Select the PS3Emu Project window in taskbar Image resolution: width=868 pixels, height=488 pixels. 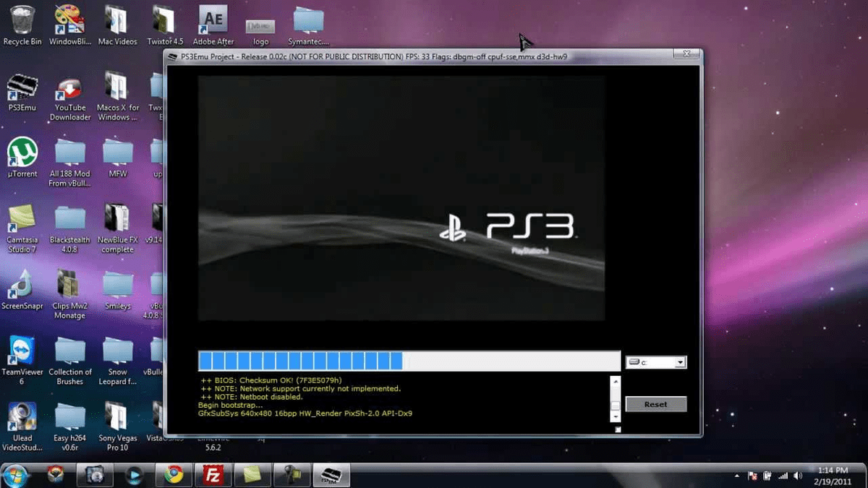331,475
